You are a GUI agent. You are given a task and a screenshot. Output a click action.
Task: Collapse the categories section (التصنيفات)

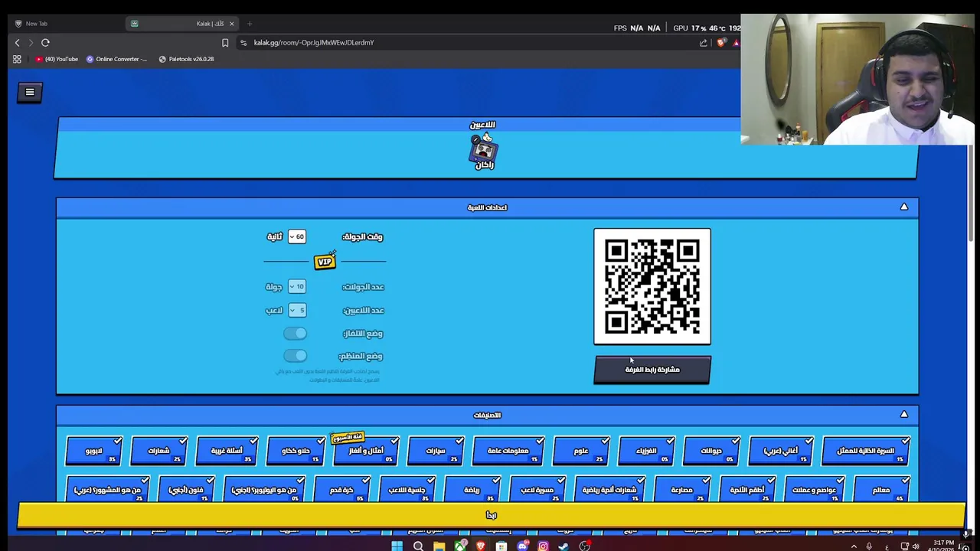(903, 414)
